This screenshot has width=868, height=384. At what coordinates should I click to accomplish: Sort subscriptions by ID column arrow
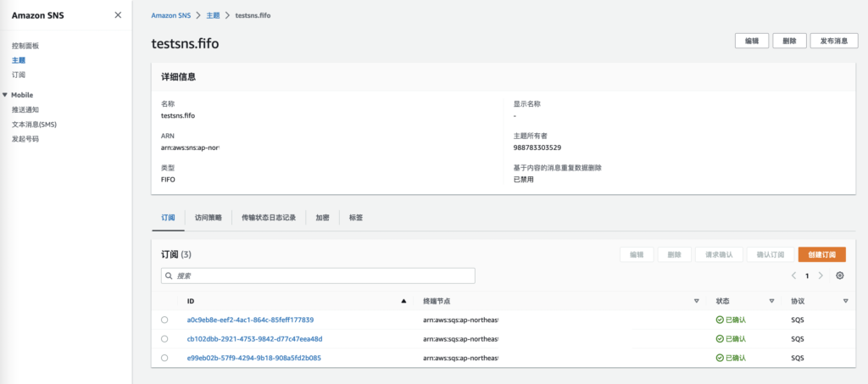403,301
